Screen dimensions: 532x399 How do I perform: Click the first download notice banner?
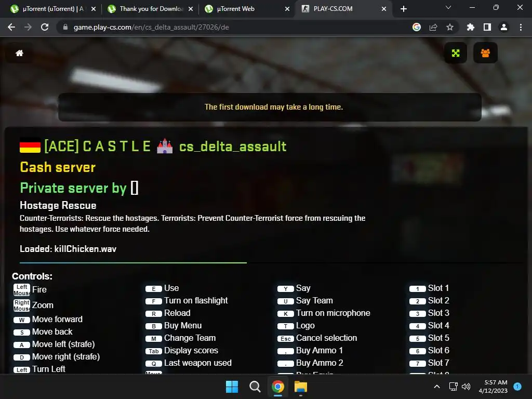270,107
